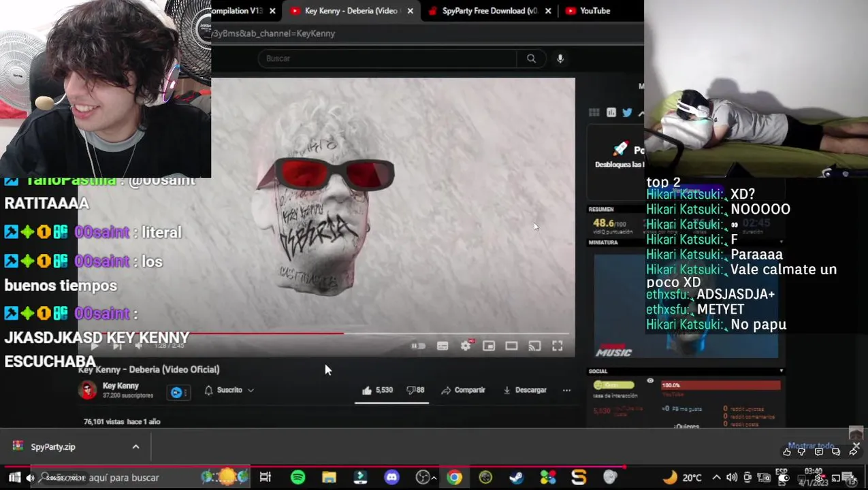Click Mostrar todo downloads link
Screen dimensions: 868x490
811,446
